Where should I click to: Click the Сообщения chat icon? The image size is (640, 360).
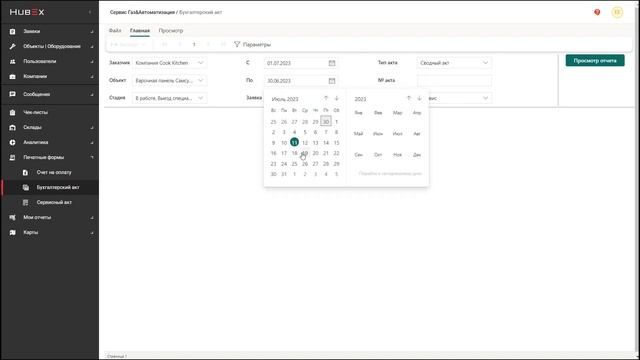pyautogui.click(x=12, y=94)
